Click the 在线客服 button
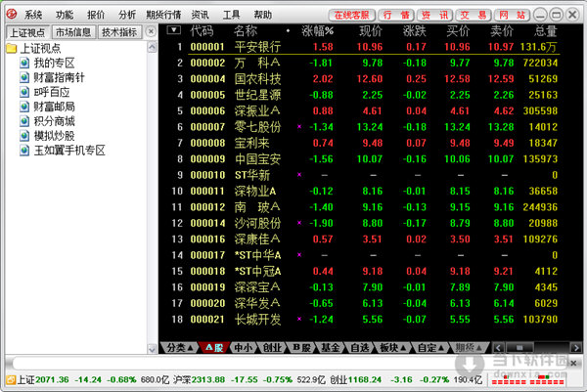587x392 pixels. pyautogui.click(x=351, y=16)
